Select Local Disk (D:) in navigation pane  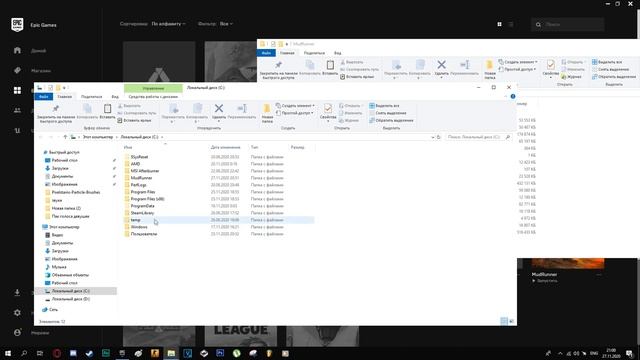pos(70,299)
